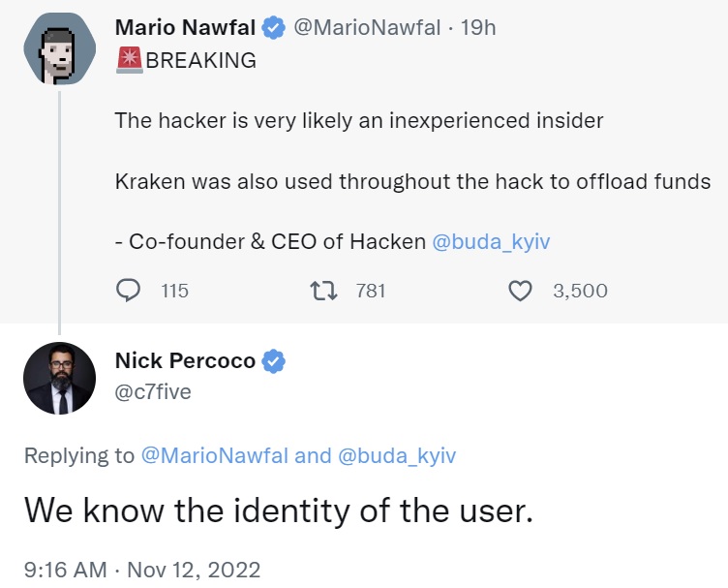Click the 781 retweets count
Image resolution: width=728 pixels, height=588 pixels.
point(371,290)
